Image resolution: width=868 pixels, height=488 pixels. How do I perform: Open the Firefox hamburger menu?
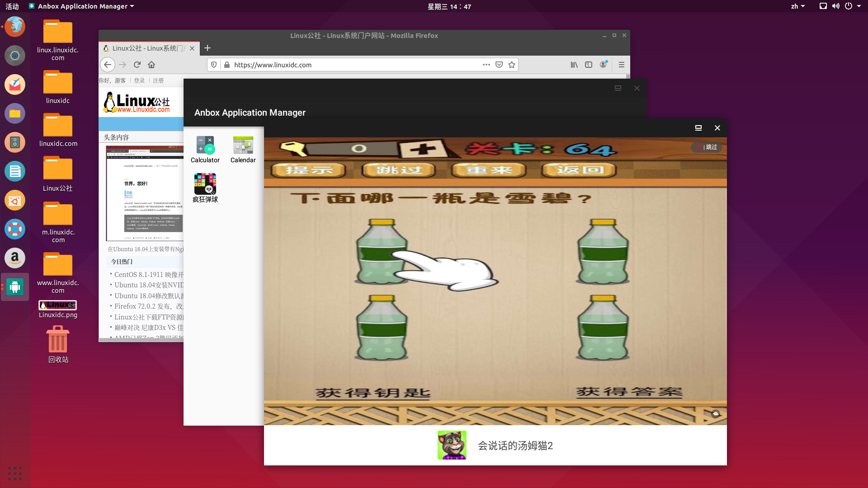[622, 65]
